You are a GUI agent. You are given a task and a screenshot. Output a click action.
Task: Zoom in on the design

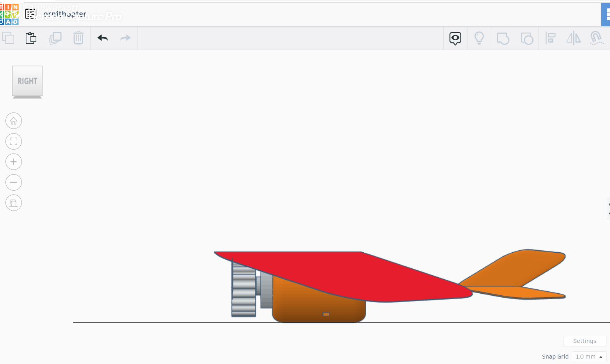[x=14, y=162]
